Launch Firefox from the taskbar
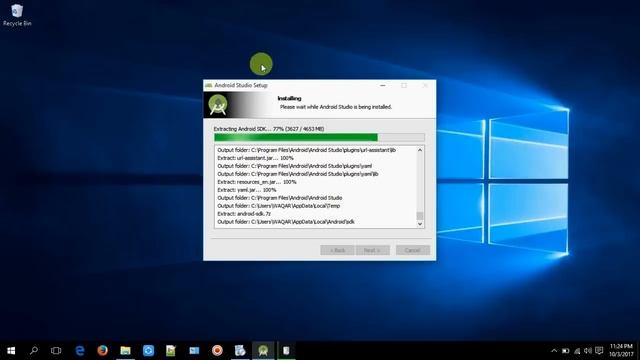Screen dimensions: 640x360 [x=102, y=351]
